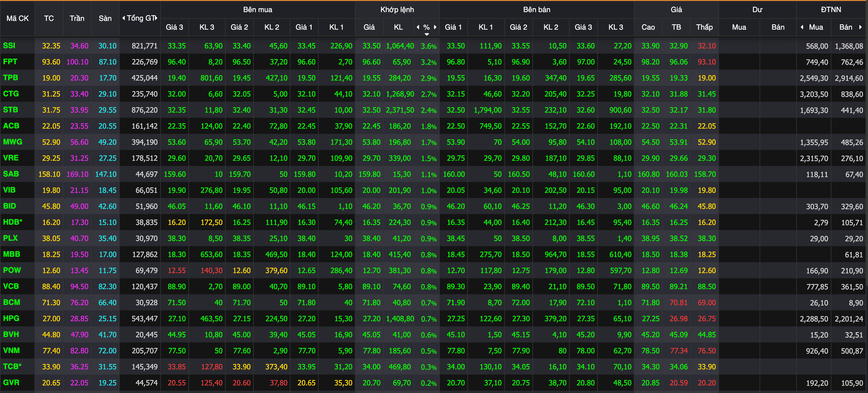Open the TPB stock symbol
The image size is (868, 393).
[x=10, y=78]
